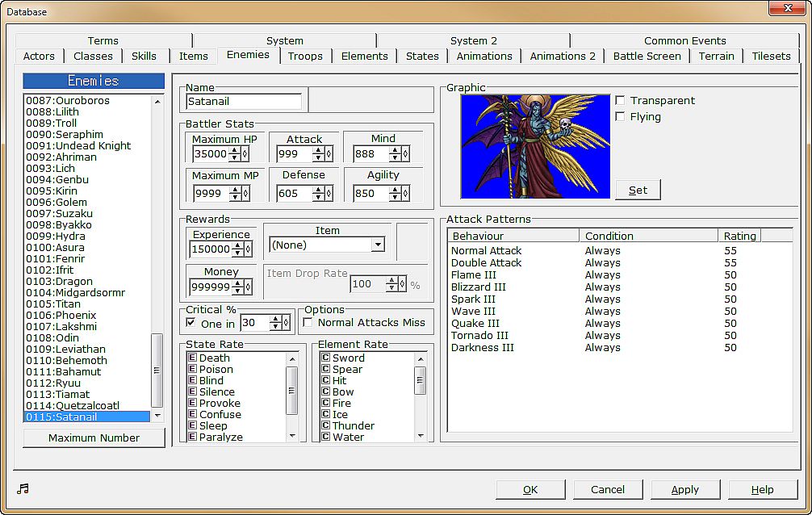Switch to the Troops tab
The image size is (812, 515).
305,56
